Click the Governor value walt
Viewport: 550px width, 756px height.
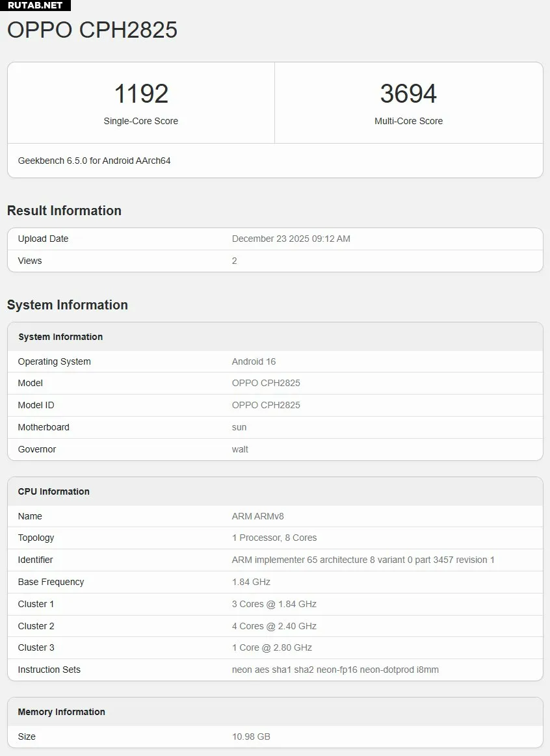tap(240, 449)
